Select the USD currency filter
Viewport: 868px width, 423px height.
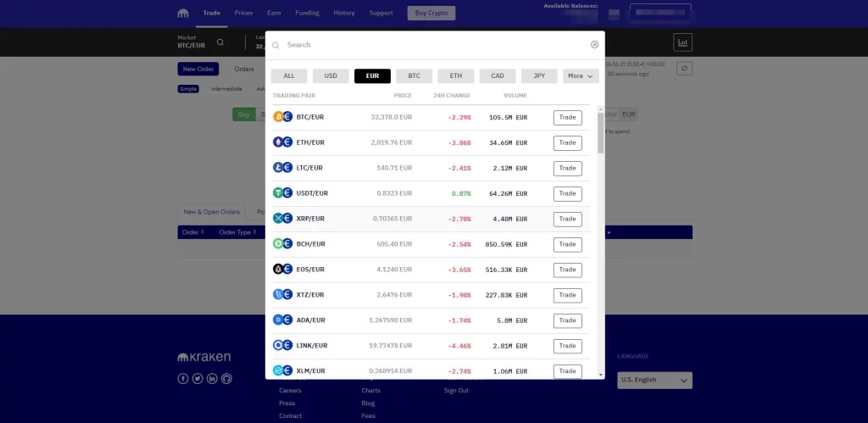click(x=331, y=75)
